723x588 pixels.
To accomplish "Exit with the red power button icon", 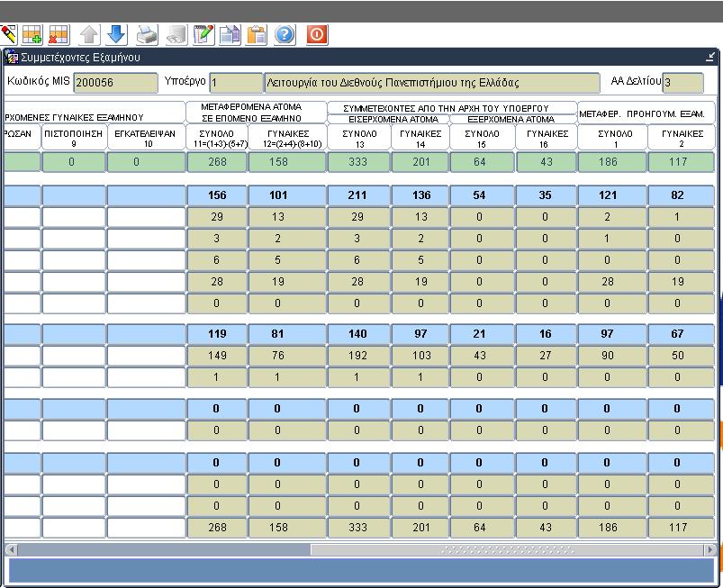I will (x=317, y=34).
